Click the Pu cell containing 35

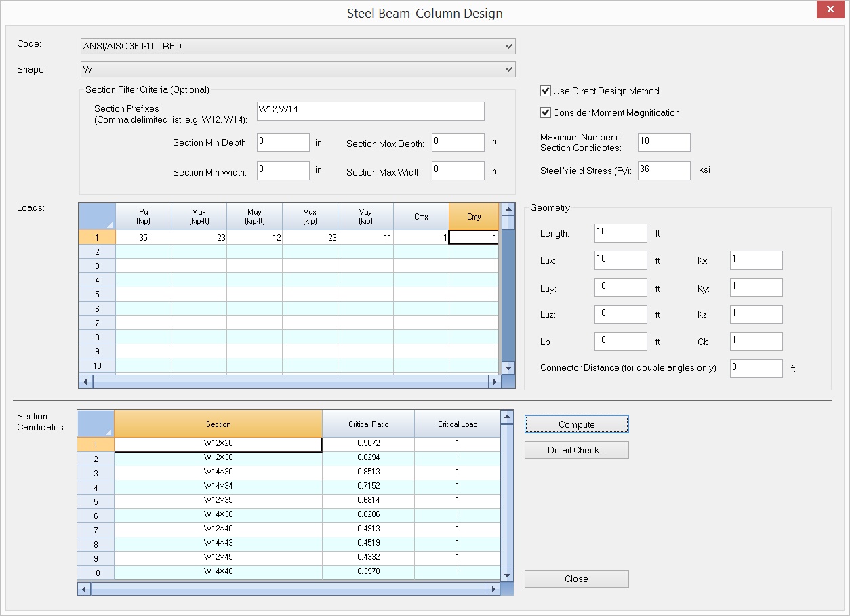tap(143, 238)
